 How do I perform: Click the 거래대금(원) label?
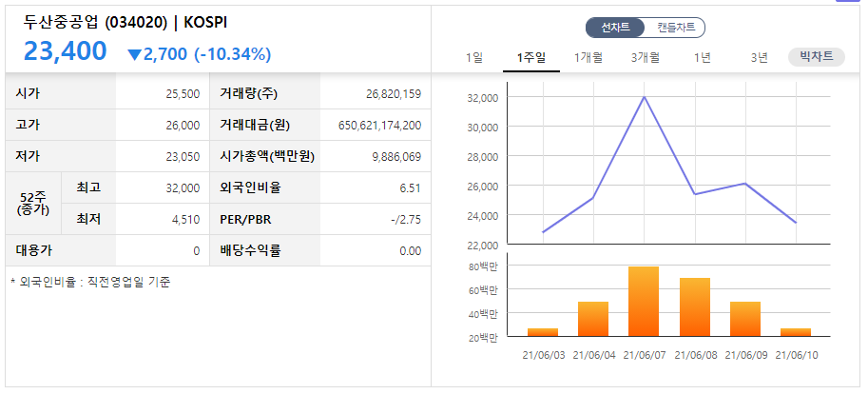tap(255, 126)
